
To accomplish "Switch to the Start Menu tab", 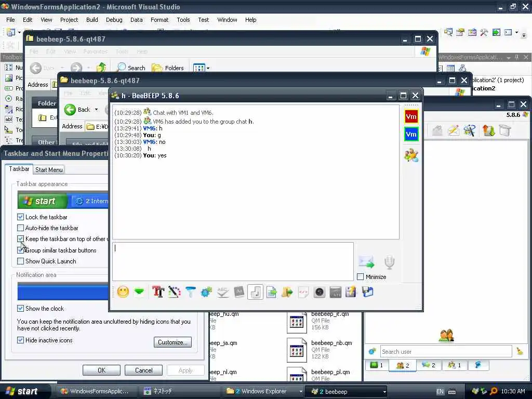I will 49,170.
